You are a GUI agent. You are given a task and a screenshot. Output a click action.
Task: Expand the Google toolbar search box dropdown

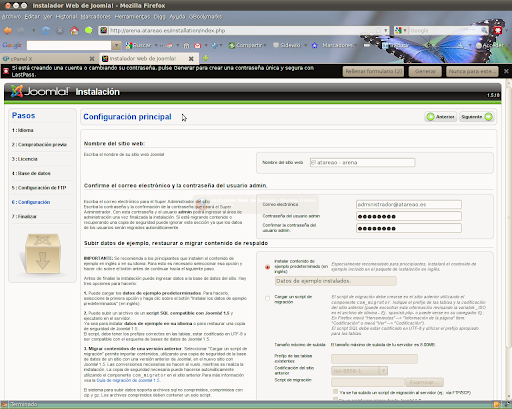pyautogui.click(x=116, y=45)
